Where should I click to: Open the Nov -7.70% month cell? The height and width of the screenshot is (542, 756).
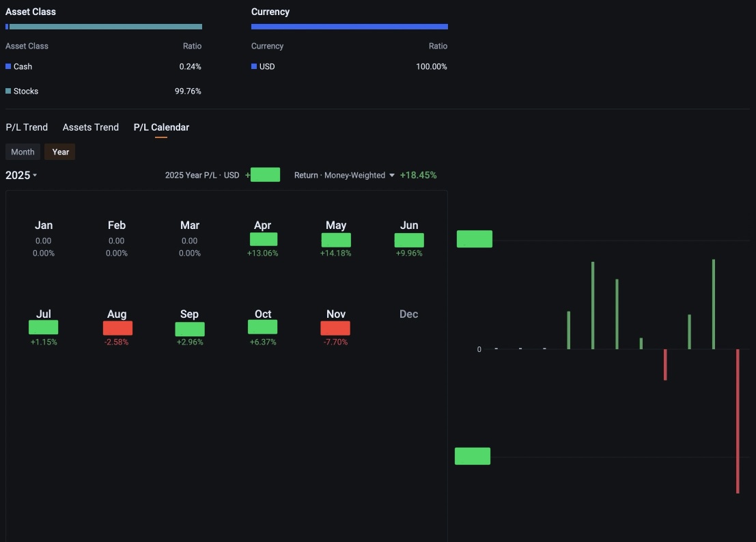pyautogui.click(x=335, y=327)
